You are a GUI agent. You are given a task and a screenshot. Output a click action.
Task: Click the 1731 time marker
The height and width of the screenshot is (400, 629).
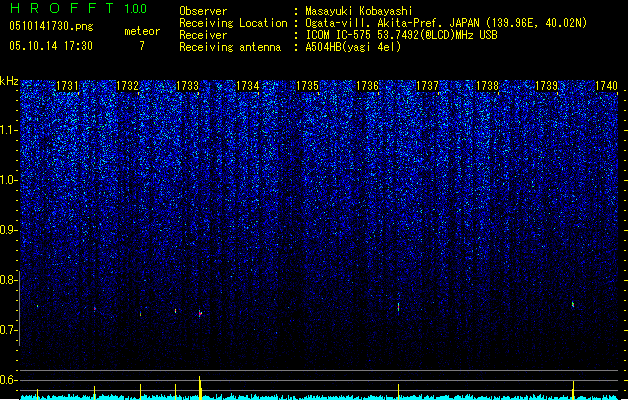tap(67, 86)
